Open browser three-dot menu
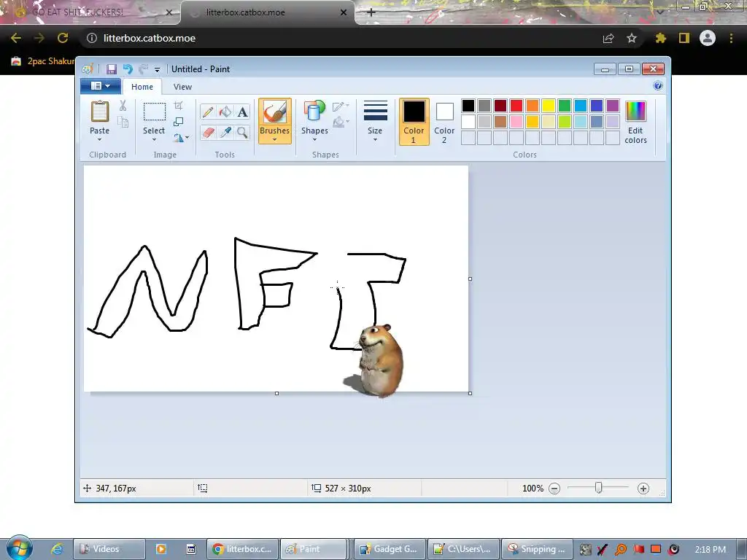The height and width of the screenshot is (560, 747). click(x=731, y=38)
